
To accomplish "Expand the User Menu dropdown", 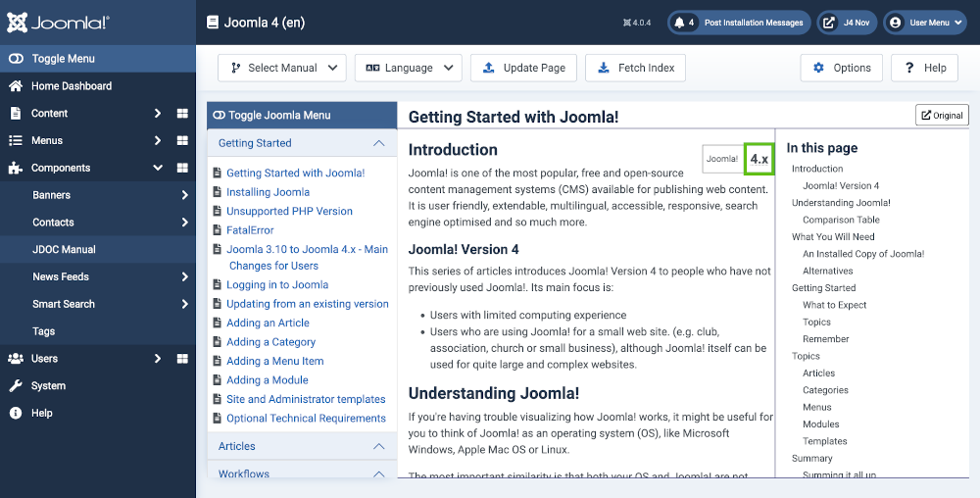I will 925,23.
